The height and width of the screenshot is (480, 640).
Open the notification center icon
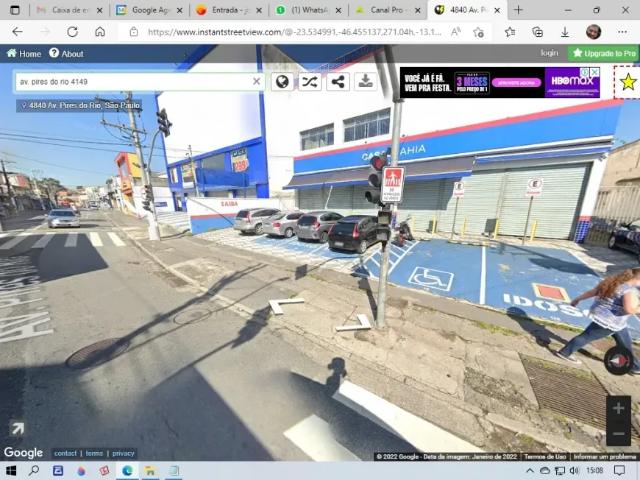[620, 471]
